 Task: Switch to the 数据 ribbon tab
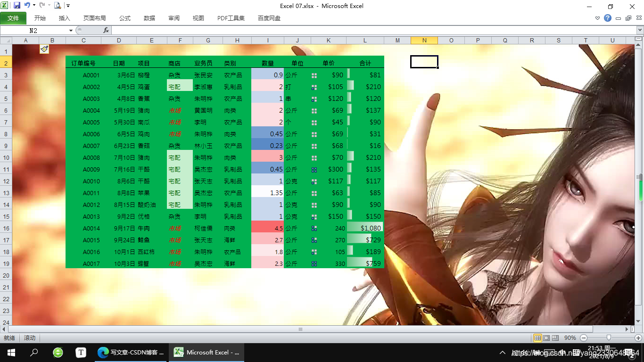point(149,18)
